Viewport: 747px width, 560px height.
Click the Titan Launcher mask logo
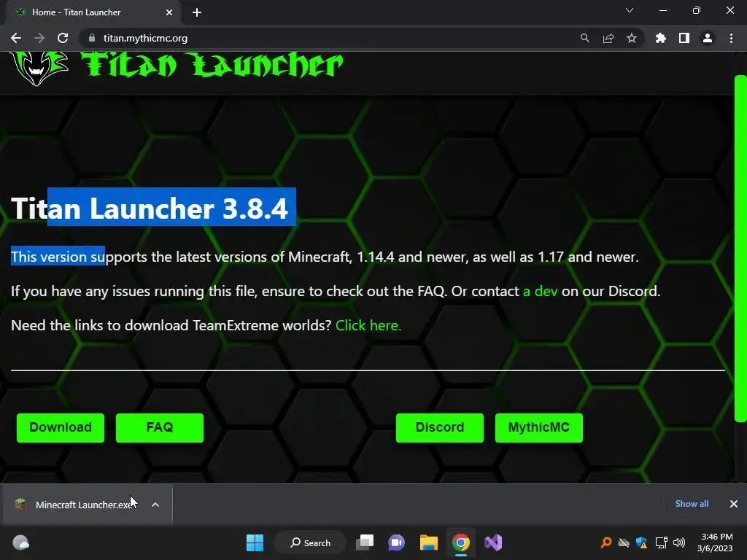click(x=39, y=68)
